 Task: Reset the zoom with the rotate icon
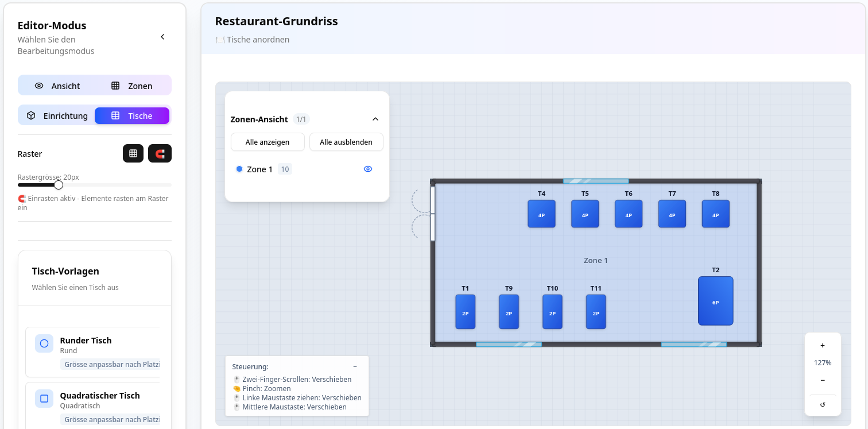click(823, 404)
